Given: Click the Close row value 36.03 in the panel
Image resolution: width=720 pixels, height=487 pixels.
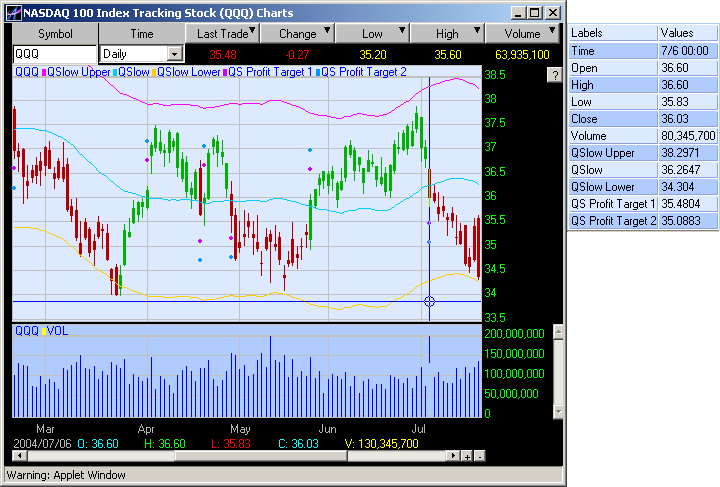Looking at the screenshot, I should pos(688,119).
